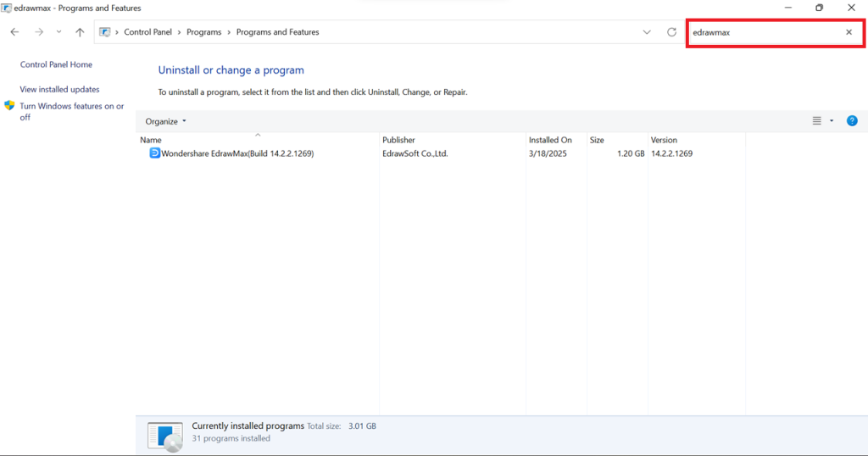Select Programs and Features breadcrumb

coord(277,32)
